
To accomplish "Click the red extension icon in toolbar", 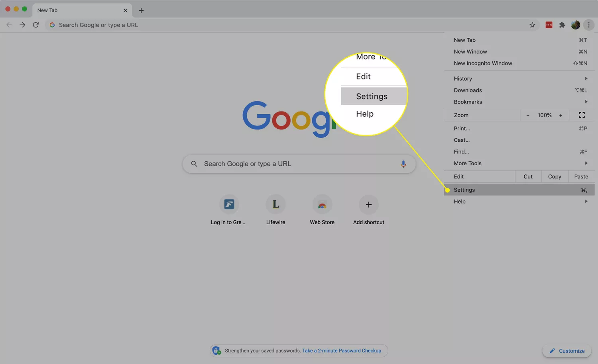I will tap(549, 25).
